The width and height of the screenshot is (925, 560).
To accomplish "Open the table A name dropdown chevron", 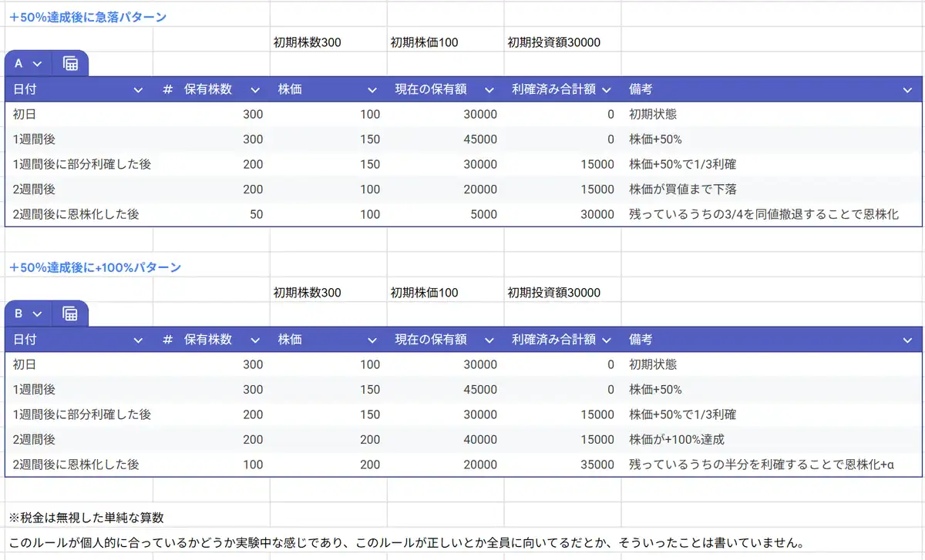I will coord(37,64).
